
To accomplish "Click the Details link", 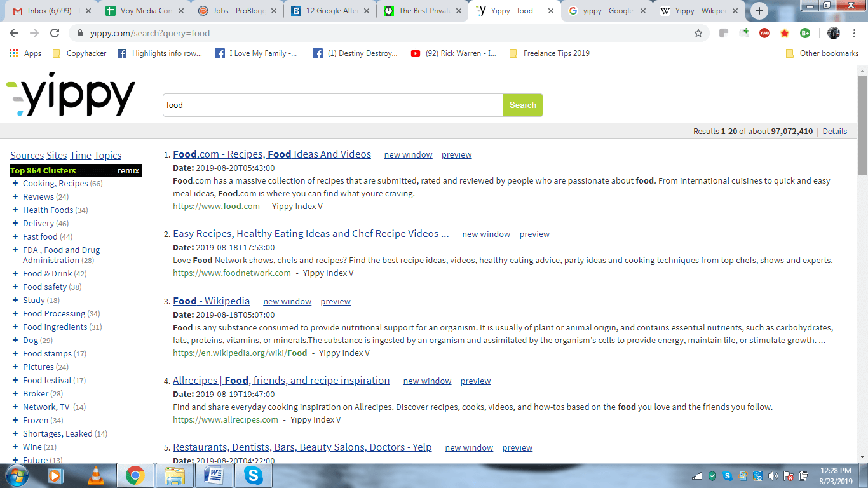I will 834,131.
